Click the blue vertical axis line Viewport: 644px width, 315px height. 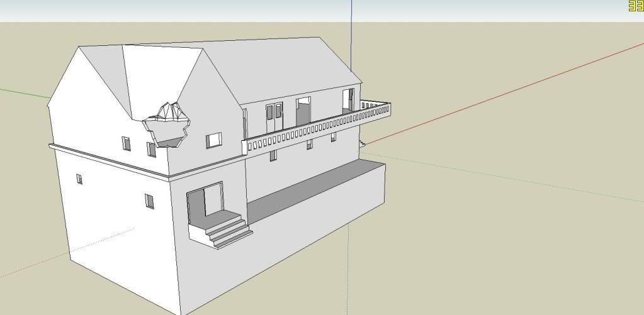click(x=351, y=36)
